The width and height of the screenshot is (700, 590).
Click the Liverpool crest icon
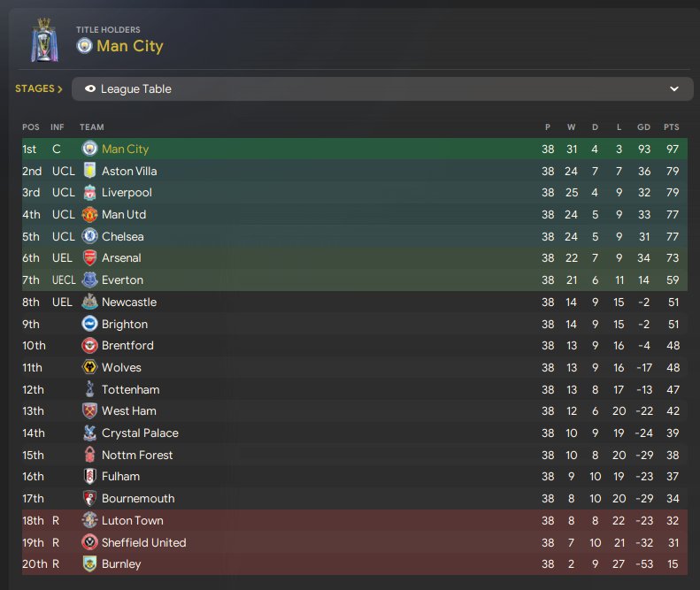(89, 192)
